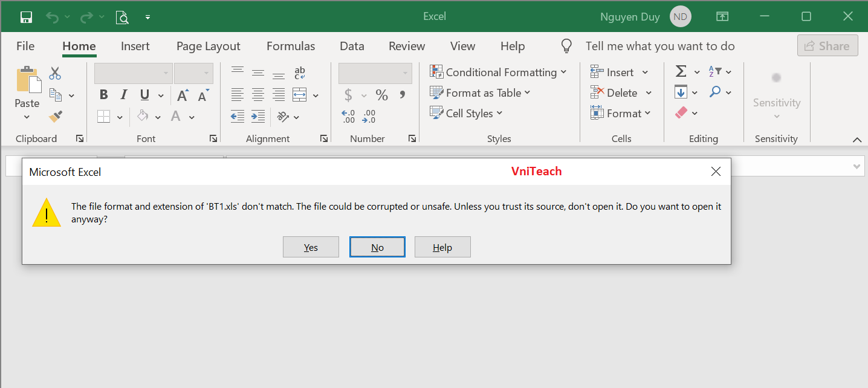
Task: Click Middle Align icon
Action: [x=258, y=73]
